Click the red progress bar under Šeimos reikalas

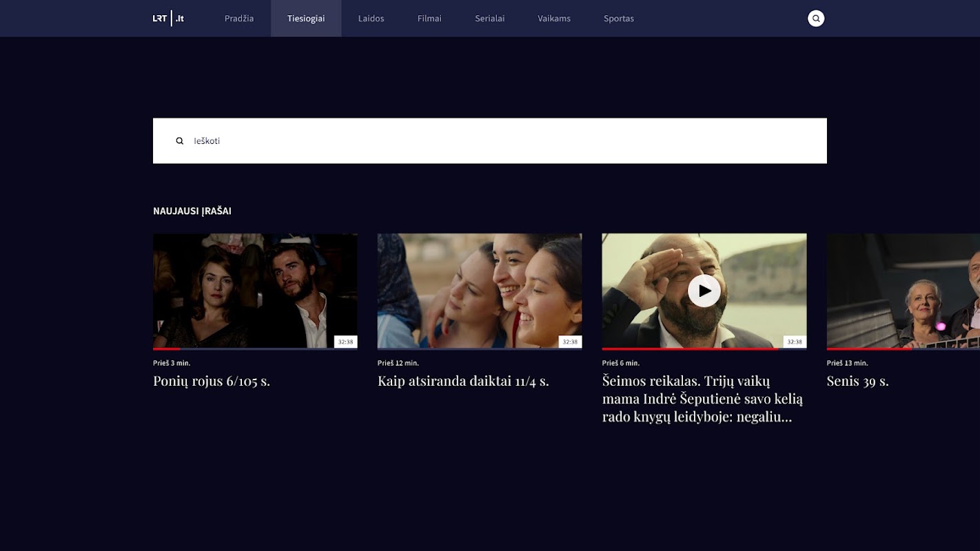tap(690, 349)
